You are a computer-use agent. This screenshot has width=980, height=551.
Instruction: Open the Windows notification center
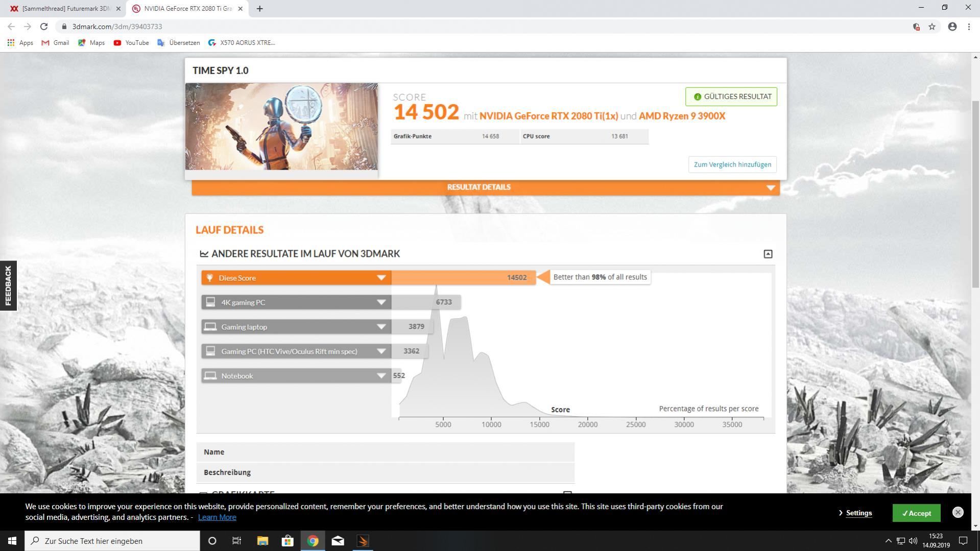pos(963,541)
